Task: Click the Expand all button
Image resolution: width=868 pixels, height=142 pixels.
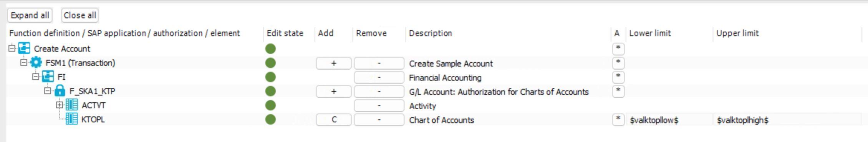Action: click(x=30, y=15)
